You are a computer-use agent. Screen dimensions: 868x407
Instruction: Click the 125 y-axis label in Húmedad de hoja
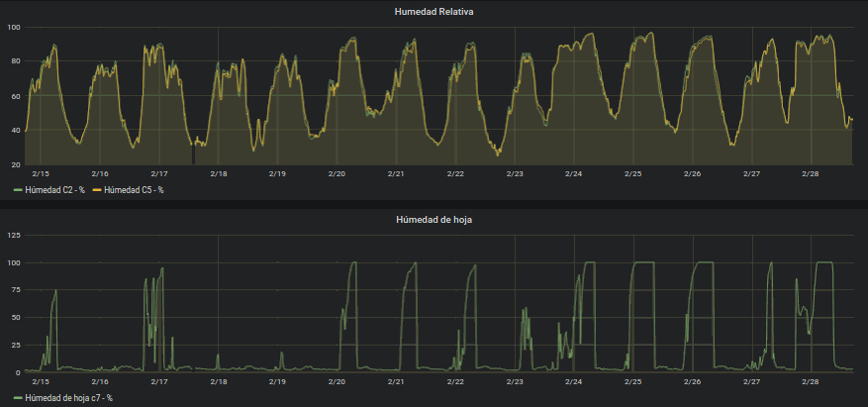click(13, 235)
